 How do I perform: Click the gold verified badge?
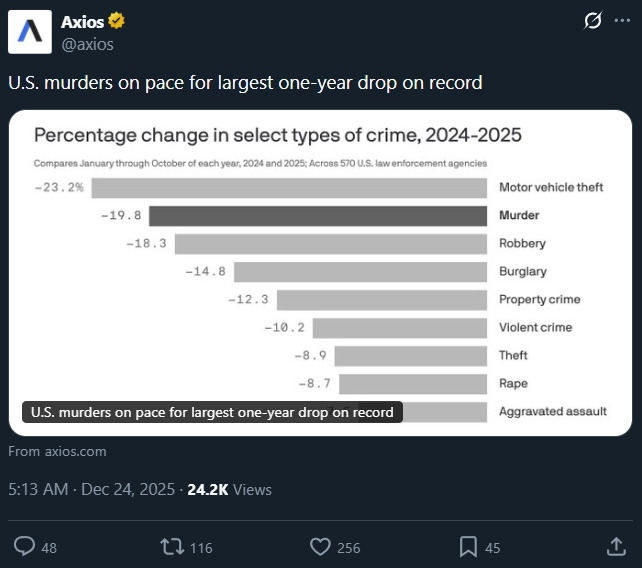[117, 22]
